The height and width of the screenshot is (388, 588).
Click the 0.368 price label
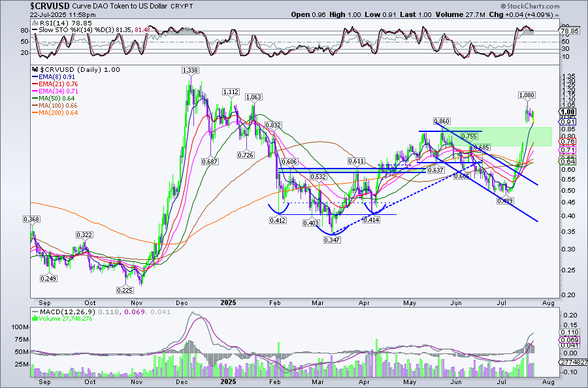click(x=31, y=219)
